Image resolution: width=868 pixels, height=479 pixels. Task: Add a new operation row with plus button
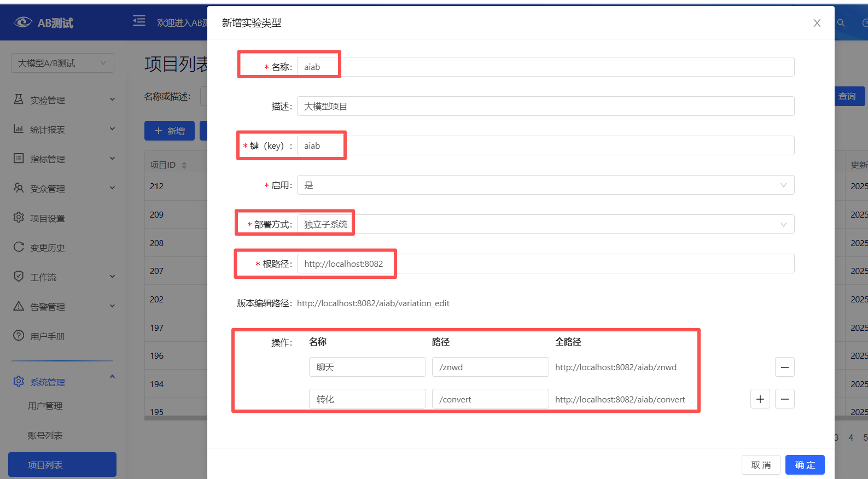760,399
